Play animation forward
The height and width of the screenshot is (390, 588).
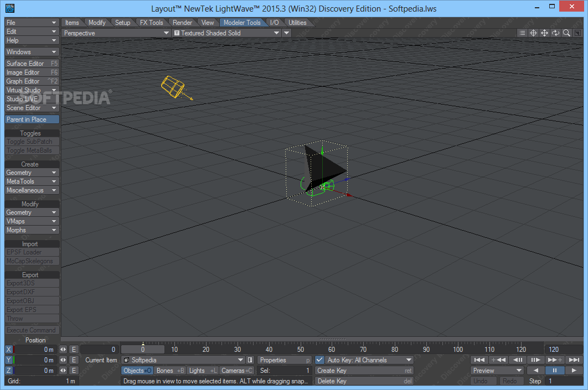pos(574,370)
